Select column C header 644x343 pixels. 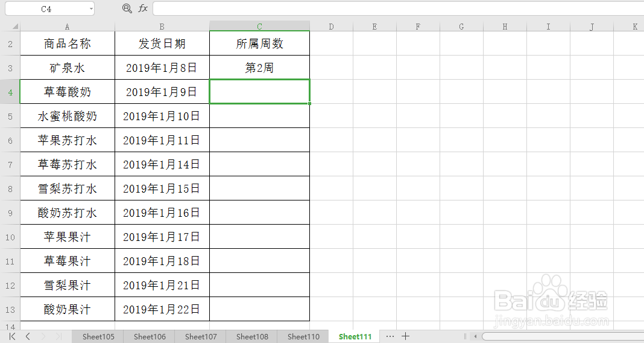coord(259,27)
